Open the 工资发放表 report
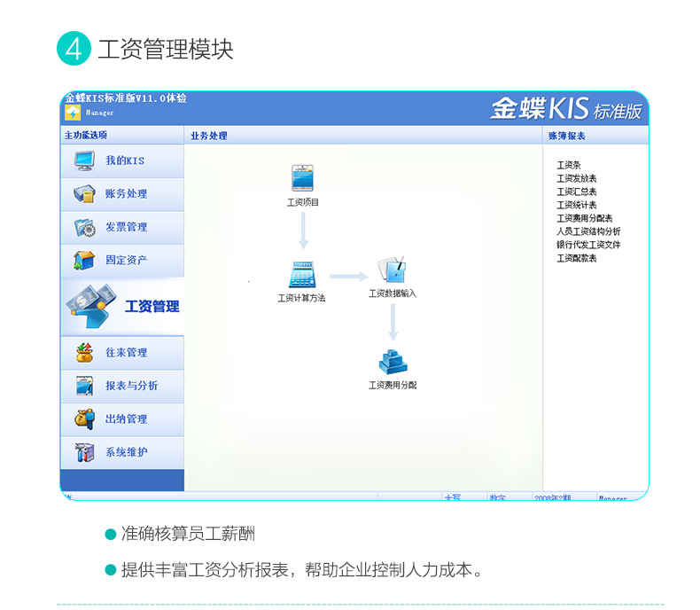700x610 pixels. tap(576, 178)
